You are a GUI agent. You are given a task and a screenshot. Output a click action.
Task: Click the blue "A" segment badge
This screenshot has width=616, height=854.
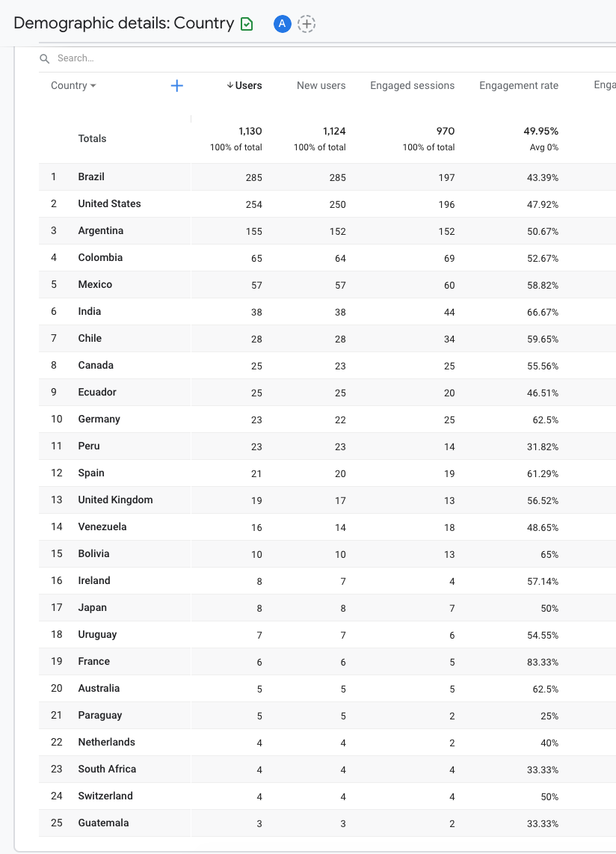click(282, 24)
